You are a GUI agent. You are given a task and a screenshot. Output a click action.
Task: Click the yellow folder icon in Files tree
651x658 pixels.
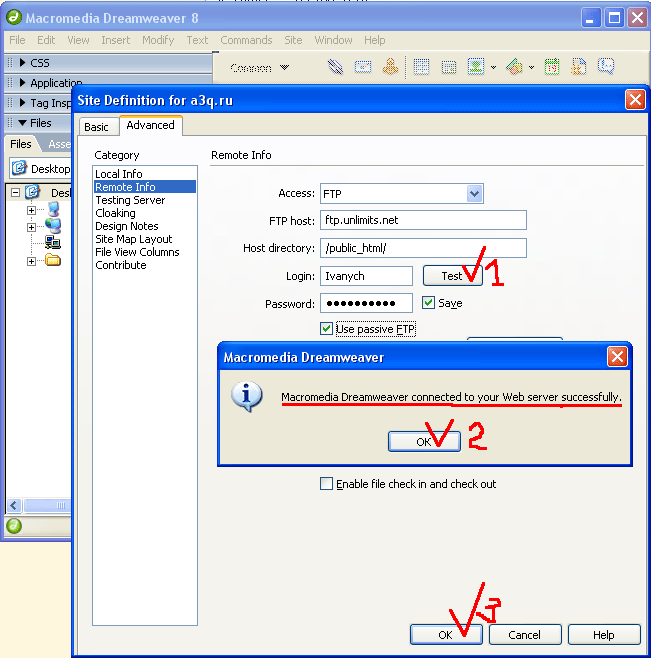tap(53, 260)
